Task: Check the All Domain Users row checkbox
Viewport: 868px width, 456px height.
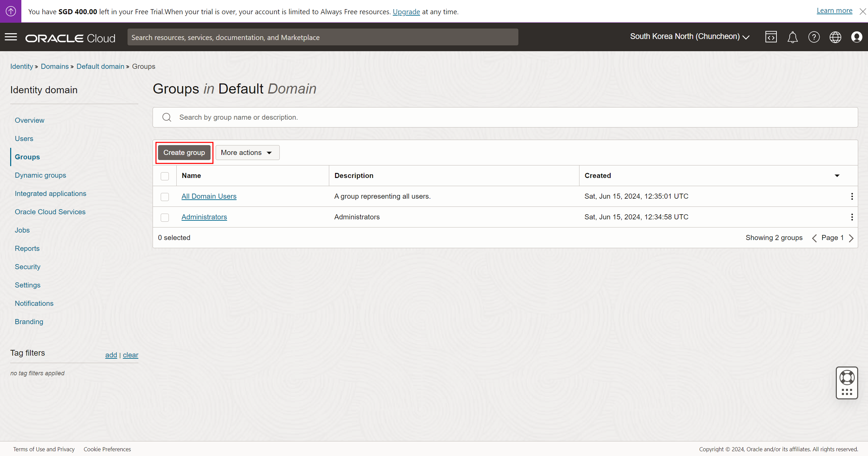Action: click(x=165, y=197)
